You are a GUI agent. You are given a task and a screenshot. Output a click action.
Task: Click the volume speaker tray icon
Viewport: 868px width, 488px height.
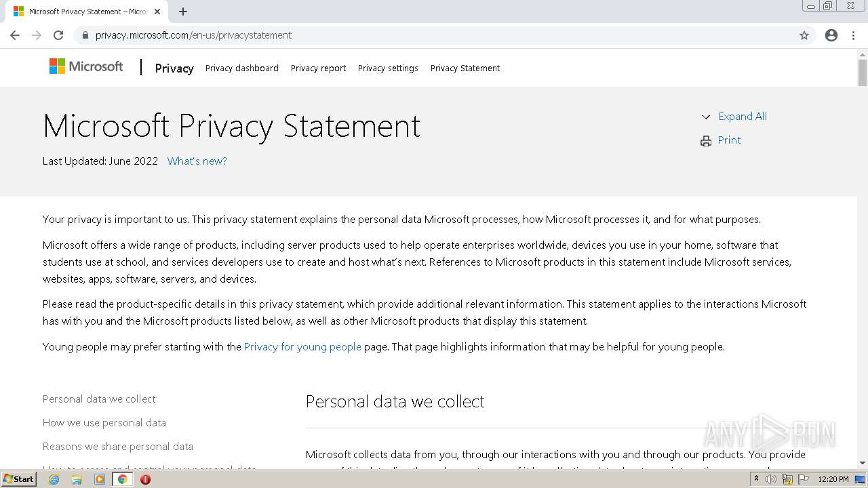(x=771, y=479)
